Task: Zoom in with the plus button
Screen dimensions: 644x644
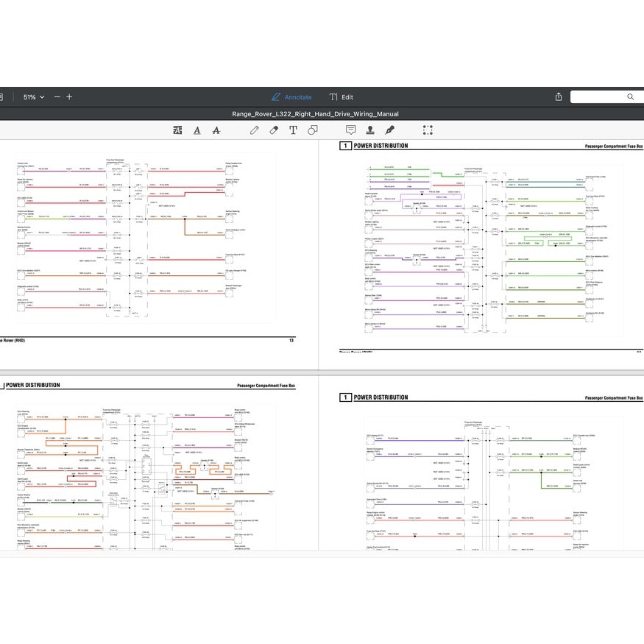Action: point(69,97)
